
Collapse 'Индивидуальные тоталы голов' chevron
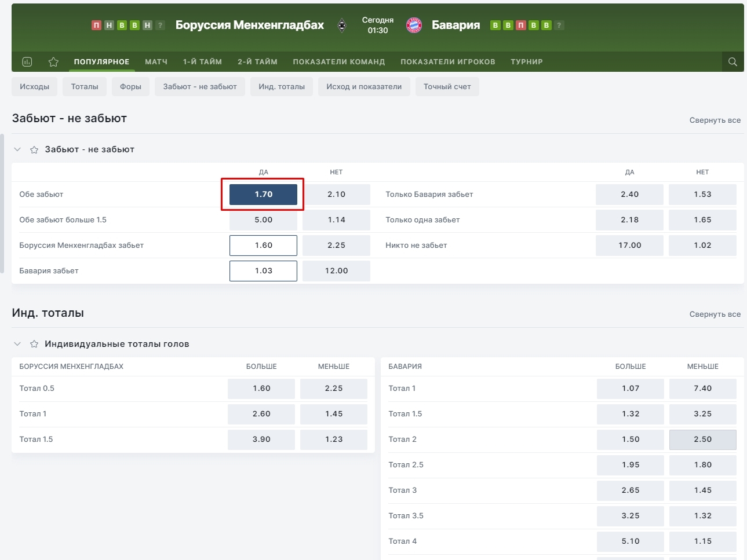[x=17, y=344]
